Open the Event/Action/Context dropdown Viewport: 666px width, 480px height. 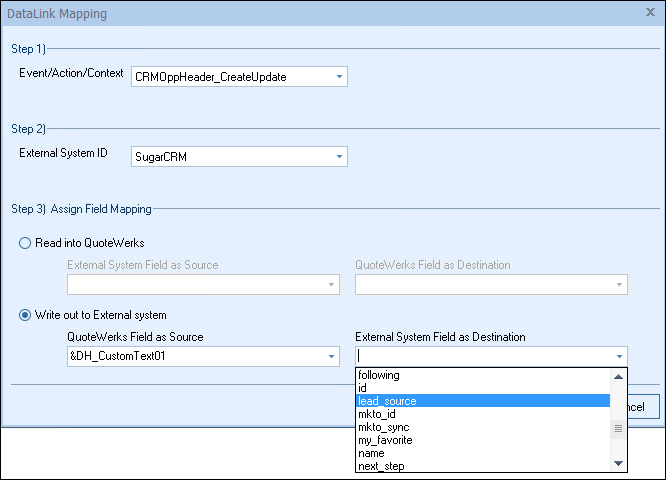pyautogui.click(x=339, y=76)
